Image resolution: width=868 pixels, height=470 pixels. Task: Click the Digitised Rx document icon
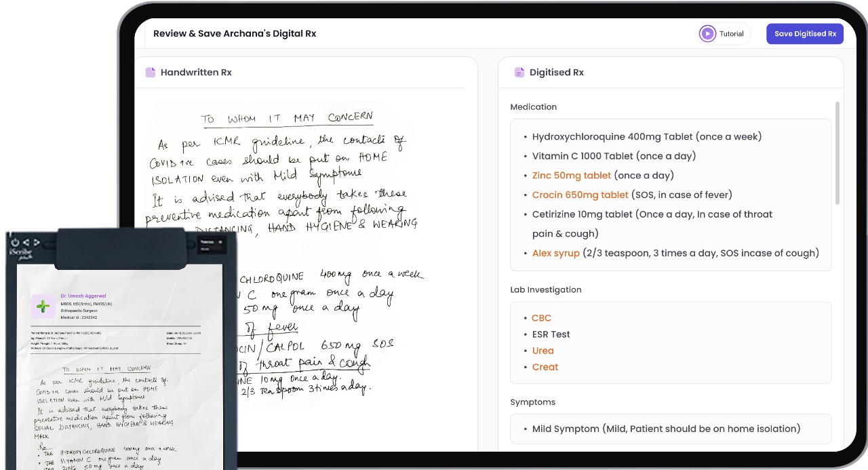click(x=519, y=73)
